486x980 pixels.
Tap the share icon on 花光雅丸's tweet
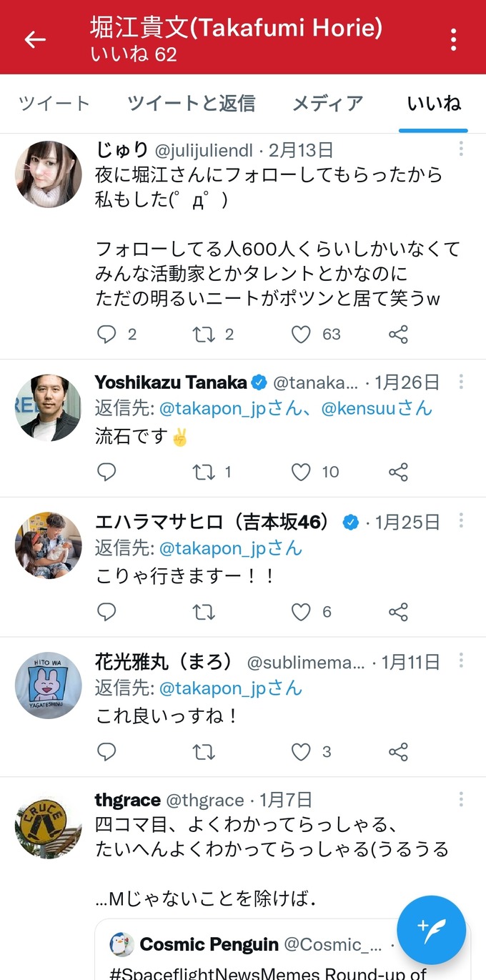click(x=398, y=752)
